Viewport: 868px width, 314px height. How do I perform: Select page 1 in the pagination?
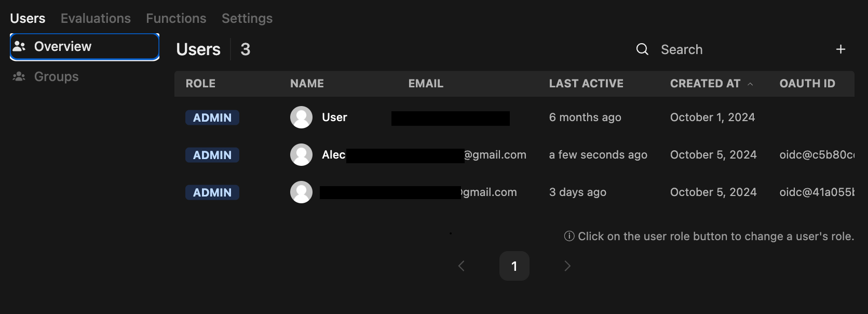click(x=514, y=266)
